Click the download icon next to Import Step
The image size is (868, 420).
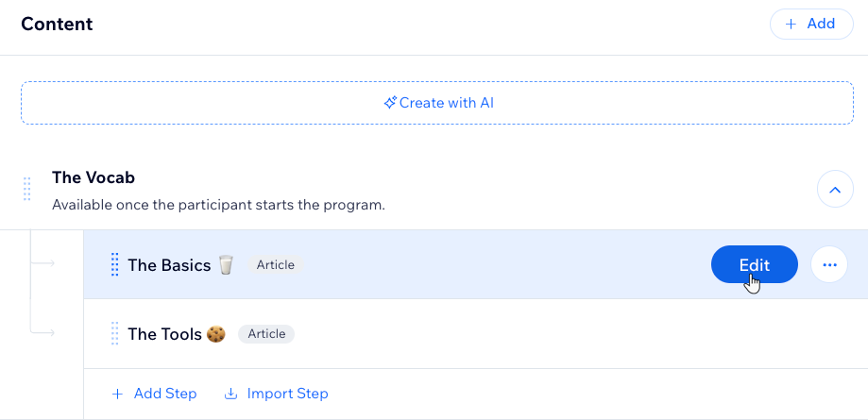coord(230,394)
